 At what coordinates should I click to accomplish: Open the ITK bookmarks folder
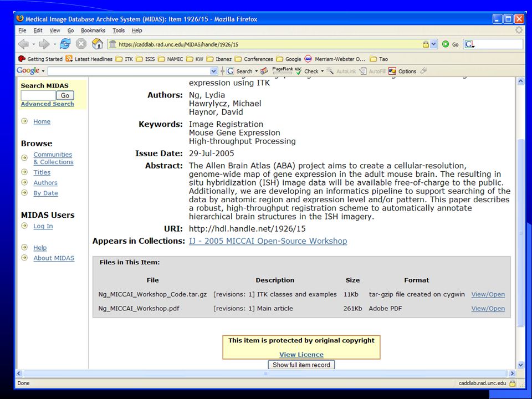(x=124, y=59)
